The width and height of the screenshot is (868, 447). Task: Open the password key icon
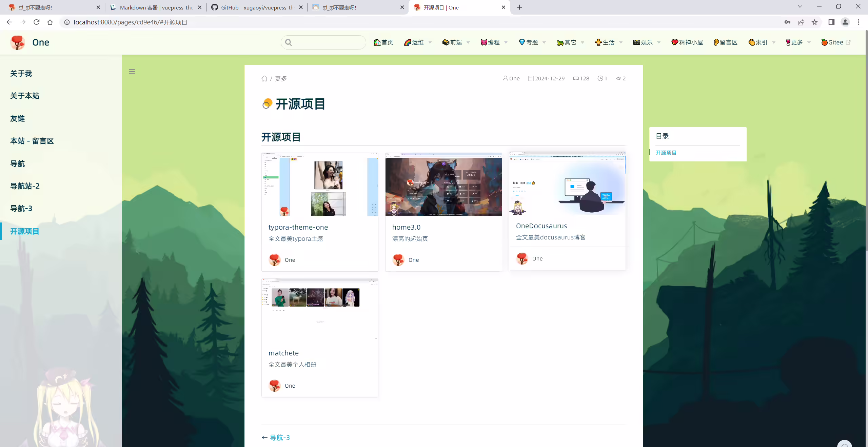point(787,22)
